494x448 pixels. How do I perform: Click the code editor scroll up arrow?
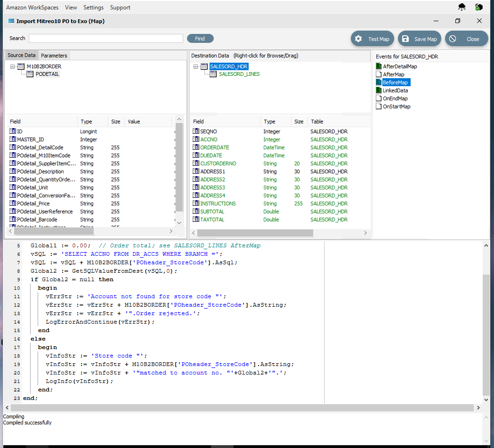coord(486,245)
